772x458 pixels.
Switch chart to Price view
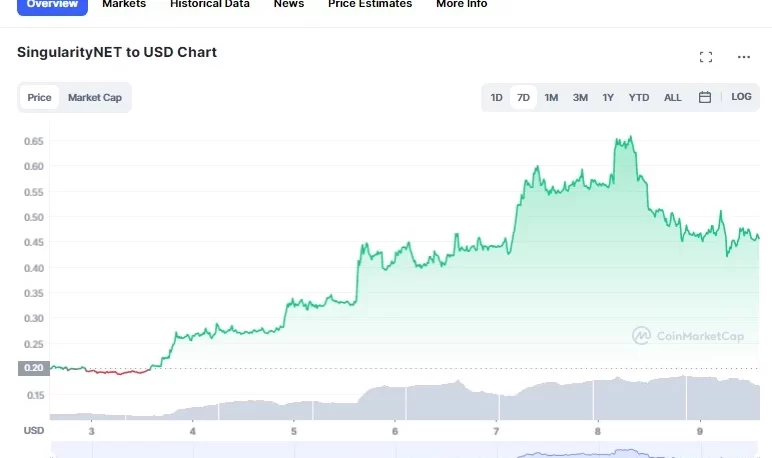click(39, 98)
